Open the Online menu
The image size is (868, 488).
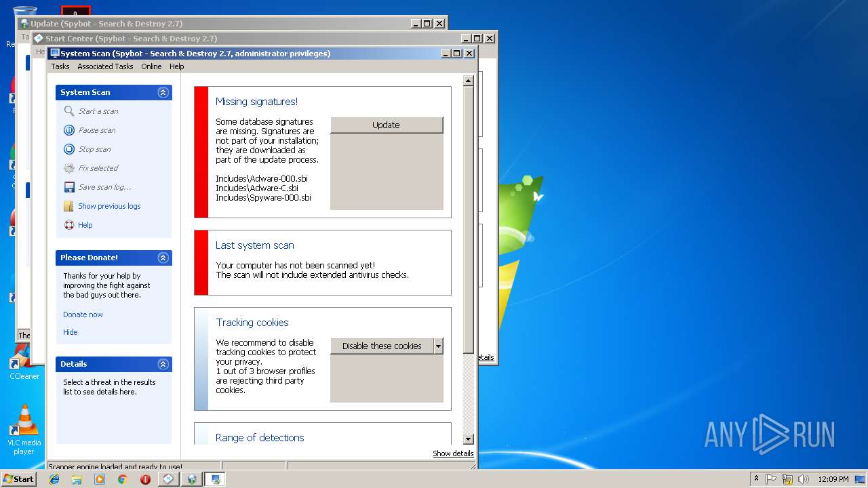coord(151,66)
